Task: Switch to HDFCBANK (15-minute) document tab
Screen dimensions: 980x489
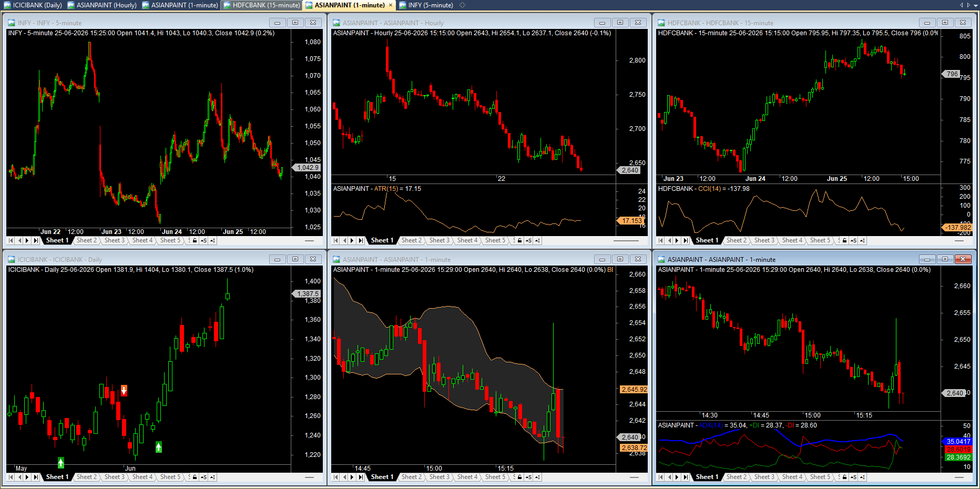Action: (261, 5)
